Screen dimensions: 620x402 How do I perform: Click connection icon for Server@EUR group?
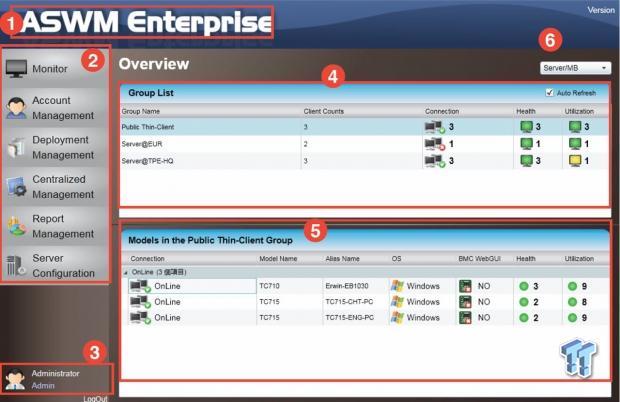pos(435,144)
